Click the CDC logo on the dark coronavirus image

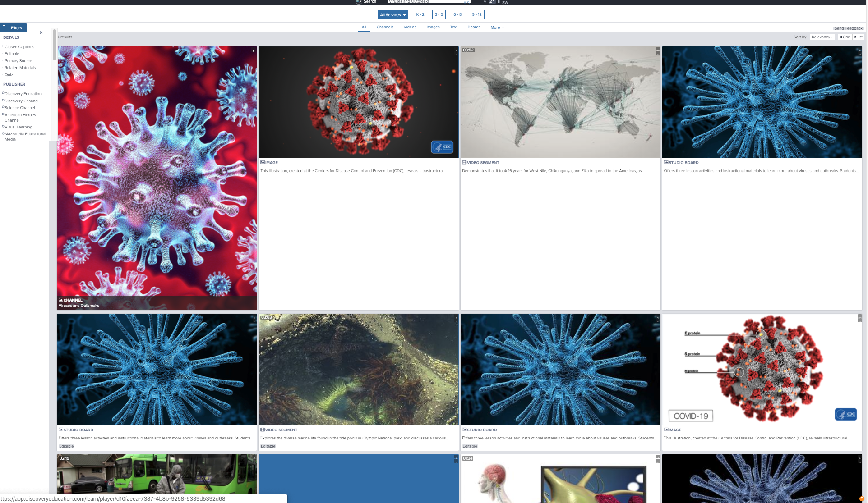point(442,147)
